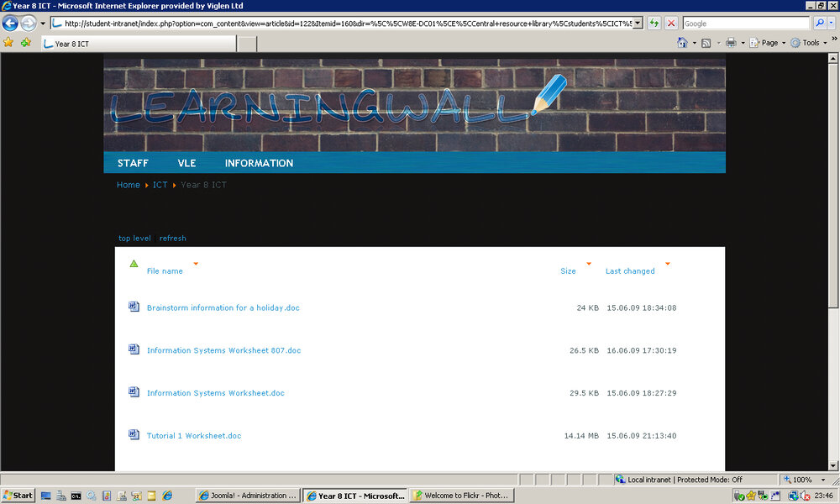Screen dimensions: 840x504
Task: Click the 'refresh' link above file list
Action: point(172,239)
